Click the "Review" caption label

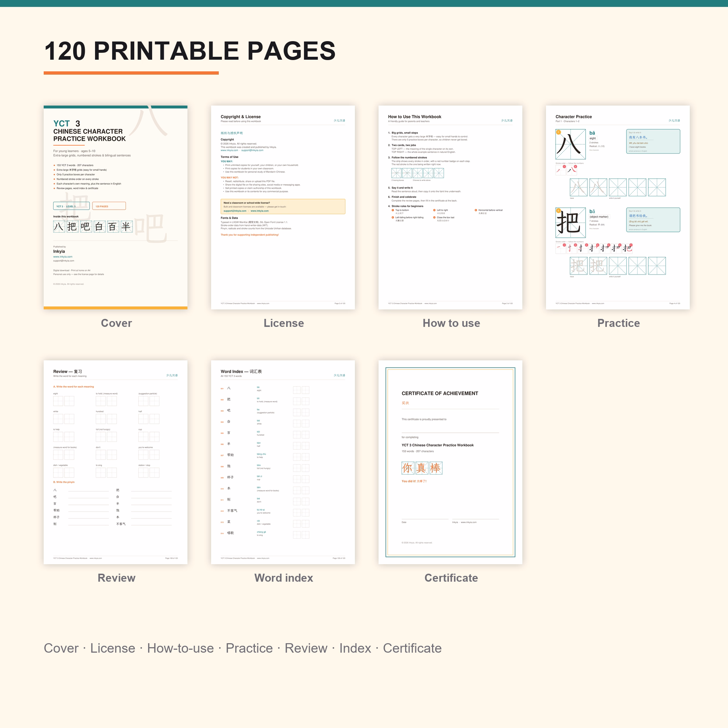(x=116, y=578)
